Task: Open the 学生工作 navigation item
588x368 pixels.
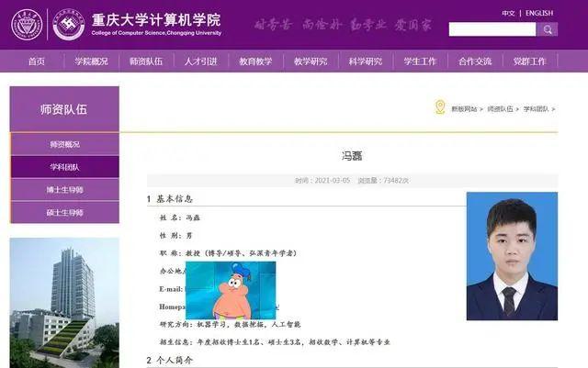Action: [420, 61]
